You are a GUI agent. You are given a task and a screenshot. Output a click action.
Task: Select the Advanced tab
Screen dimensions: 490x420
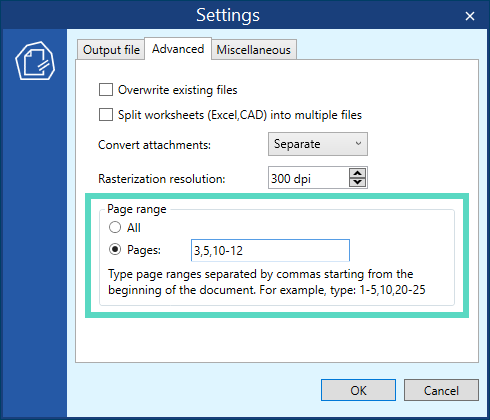tap(178, 49)
